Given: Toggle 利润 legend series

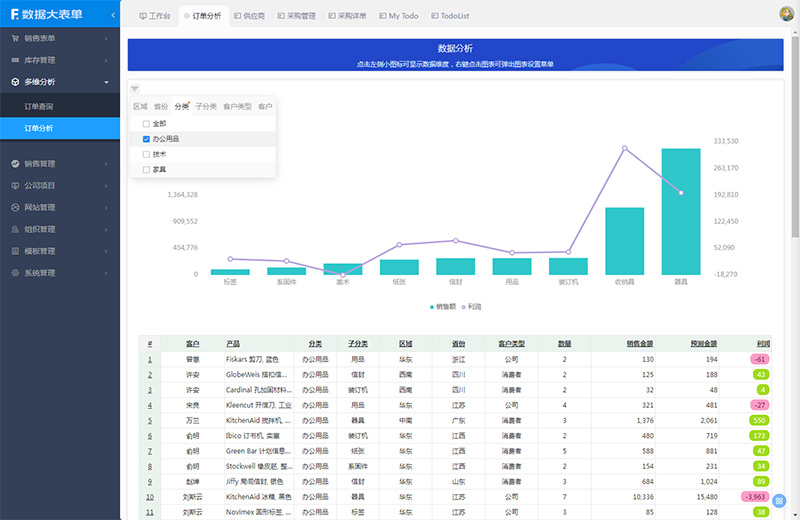Looking at the screenshot, I should pos(471,307).
